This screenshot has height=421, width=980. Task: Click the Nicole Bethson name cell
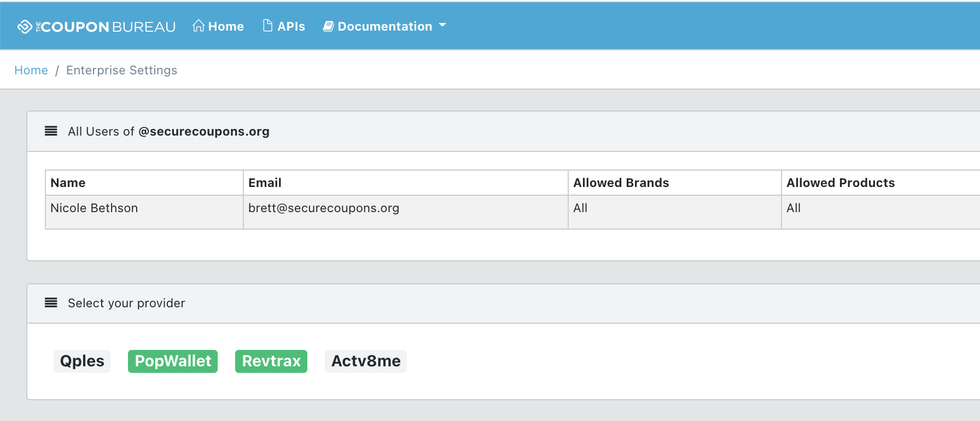pyautogui.click(x=144, y=212)
